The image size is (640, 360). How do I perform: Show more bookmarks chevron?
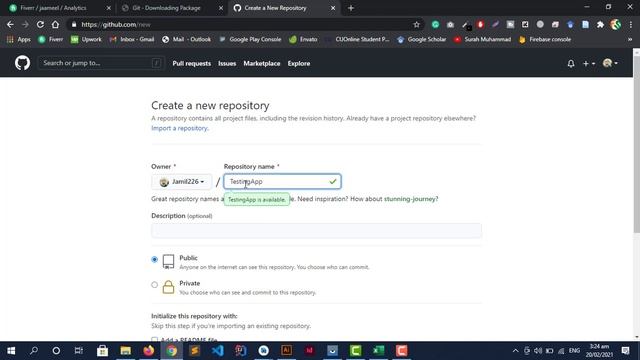click(630, 40)
